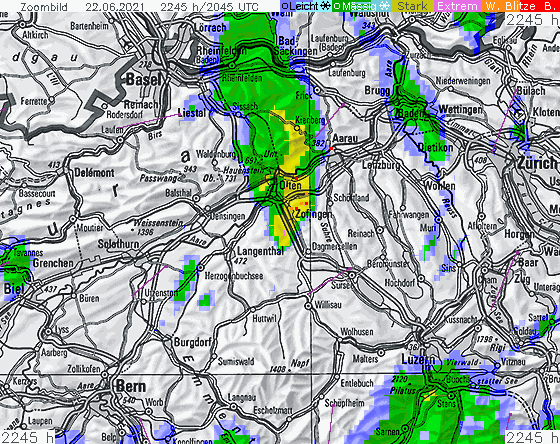Click the Kienberg town marker circle
This screenshot has height=444, width=560.
pyautogui.click(x=297, y=128)
